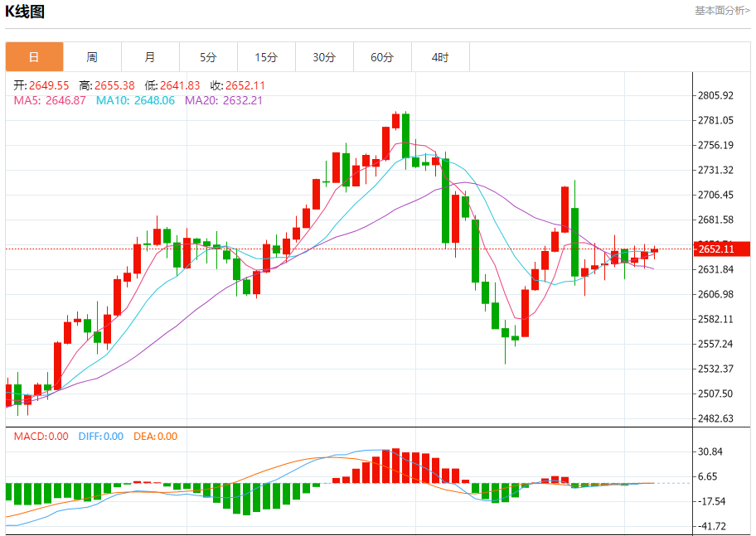
Task: Click the red current price tag 2652.11
Action: (722, 249)
